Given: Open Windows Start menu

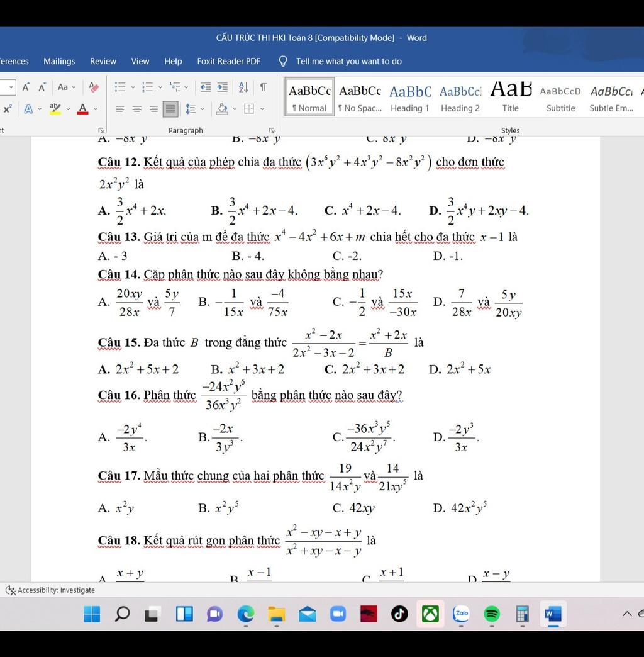Looking at the screenshot, I should [x=92, y=614].
